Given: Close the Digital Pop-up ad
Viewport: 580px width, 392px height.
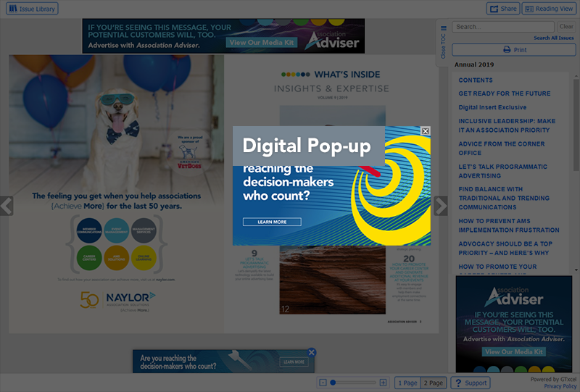Looking at the screenshot, I should coord(426,131).
